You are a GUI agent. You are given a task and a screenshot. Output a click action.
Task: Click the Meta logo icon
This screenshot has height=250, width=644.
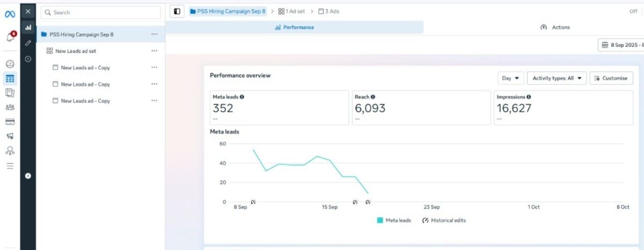pyautogui.click(x=10, y=14)
